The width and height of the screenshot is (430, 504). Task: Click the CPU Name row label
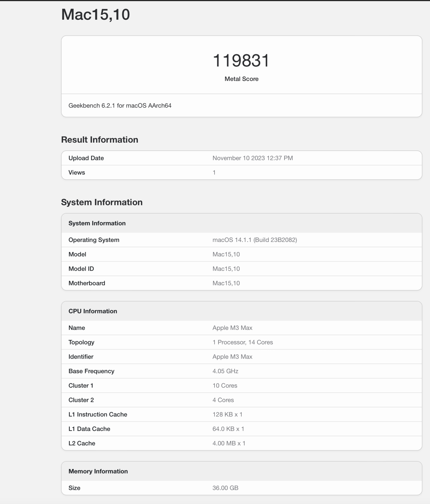click(77, 328)
